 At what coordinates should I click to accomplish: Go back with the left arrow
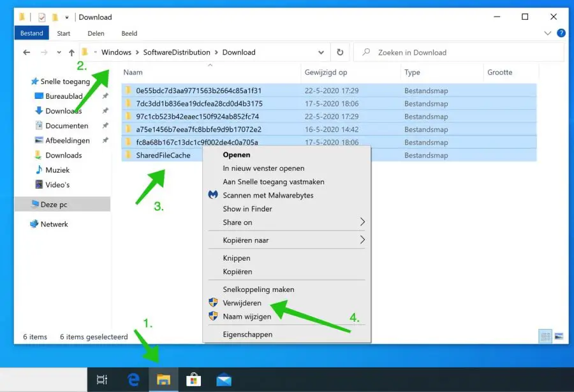(x=26, y=52)
